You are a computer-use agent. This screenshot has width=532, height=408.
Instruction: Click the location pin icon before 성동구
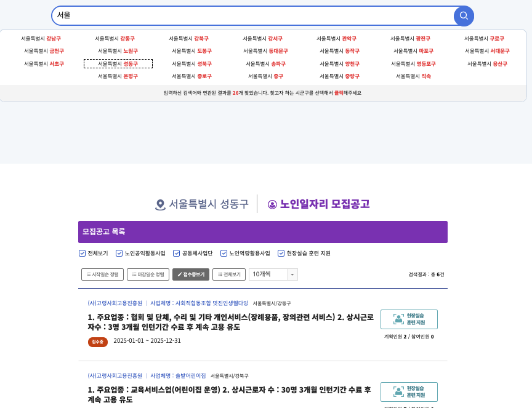coord(161,204)
